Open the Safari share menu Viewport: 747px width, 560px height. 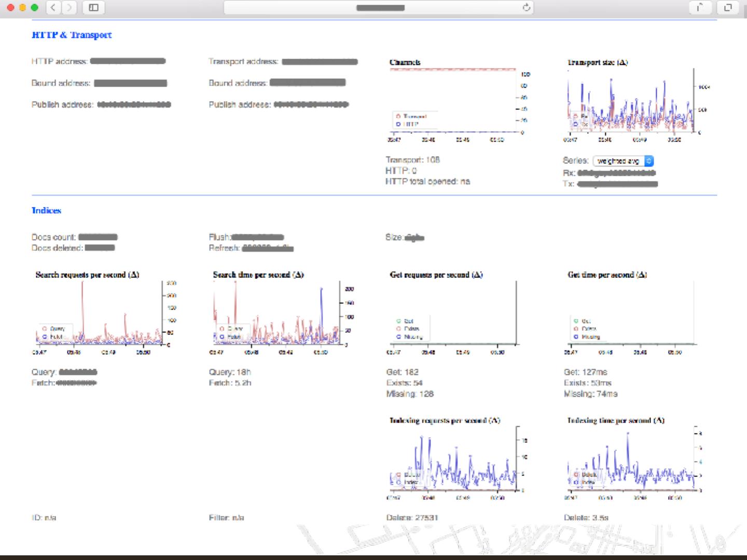tap(700, 7)
